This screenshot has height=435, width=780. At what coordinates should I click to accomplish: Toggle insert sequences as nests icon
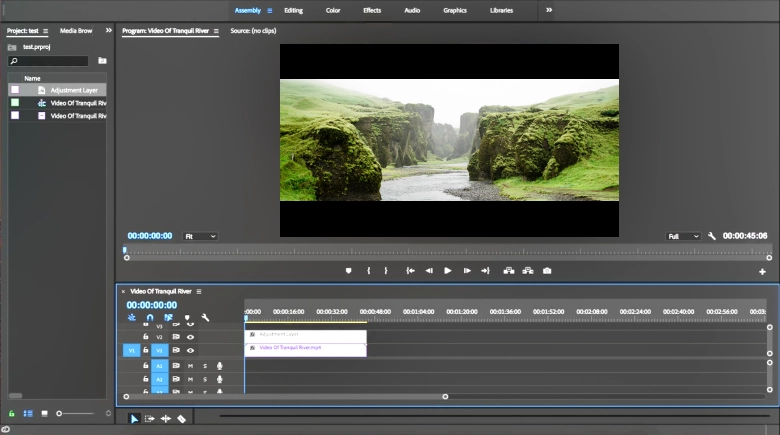coord(132,318)
